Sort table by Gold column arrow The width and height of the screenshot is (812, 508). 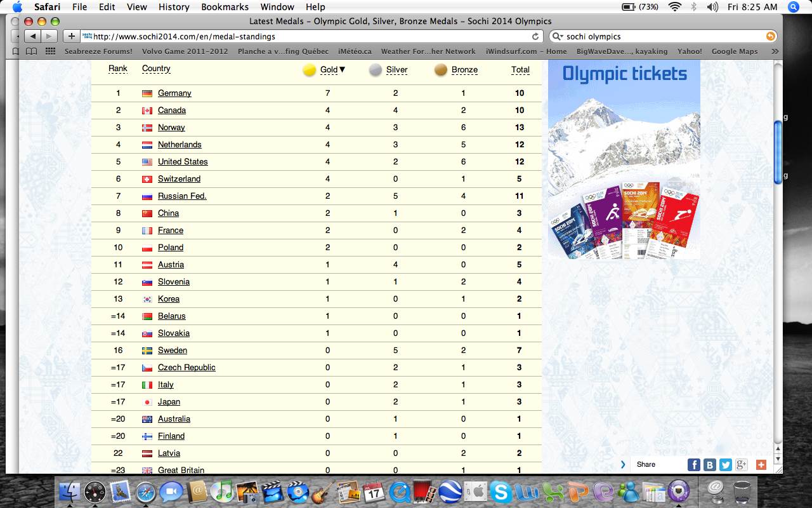[342, 70]
